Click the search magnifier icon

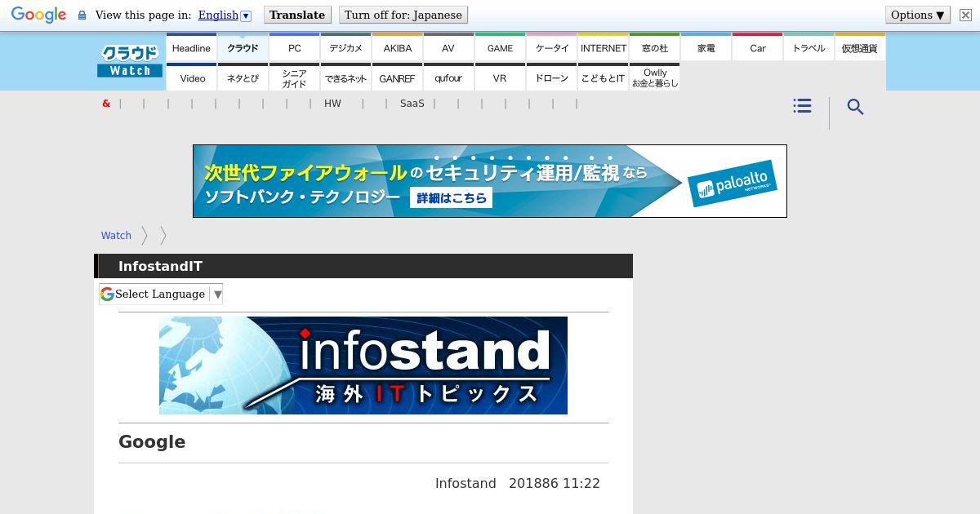(x=855, y=107)
